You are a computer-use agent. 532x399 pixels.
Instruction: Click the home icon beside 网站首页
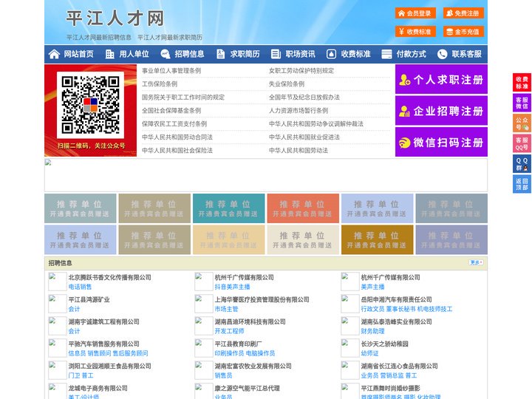(x=54, y=54)
